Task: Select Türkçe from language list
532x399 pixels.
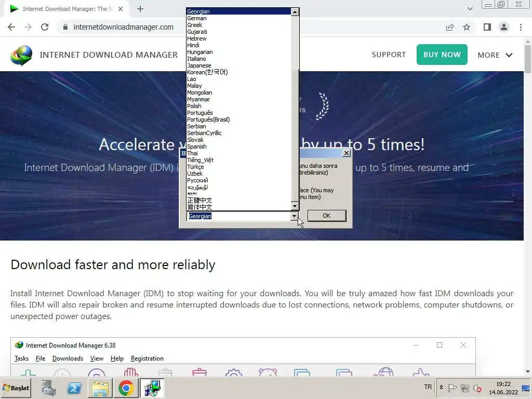Action: [239, 167]
